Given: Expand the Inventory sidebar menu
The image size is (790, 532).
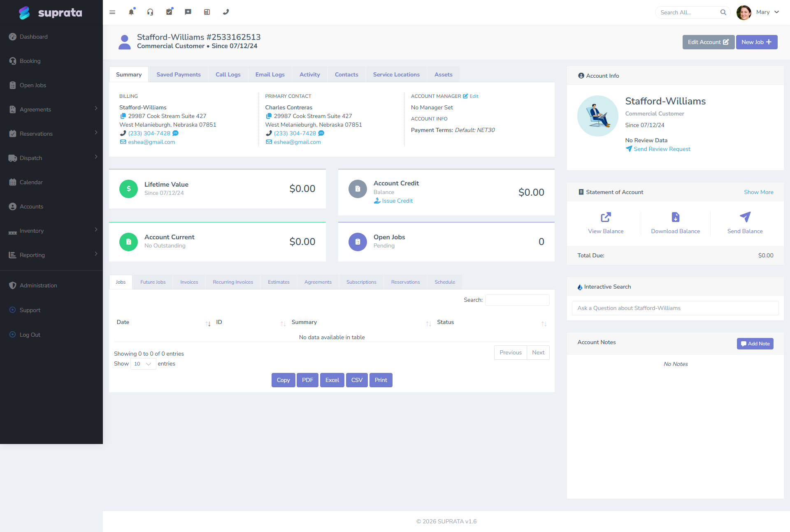Looking at the screenshot, I should point(51,231).
